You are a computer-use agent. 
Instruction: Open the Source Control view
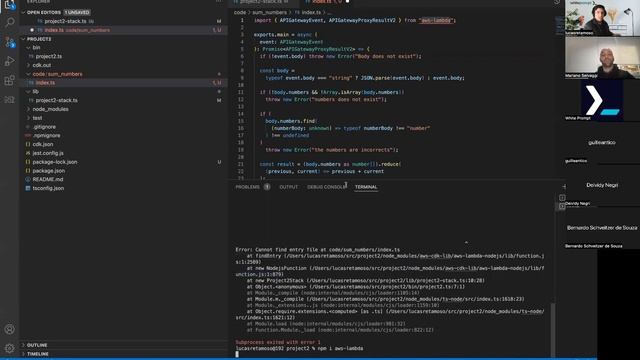[9, 42]
